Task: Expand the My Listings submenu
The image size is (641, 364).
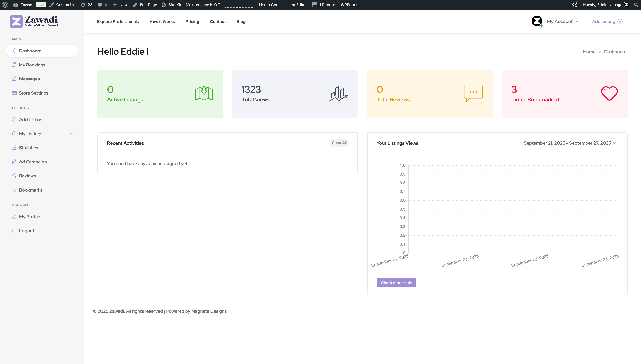Action: point(71,134)
